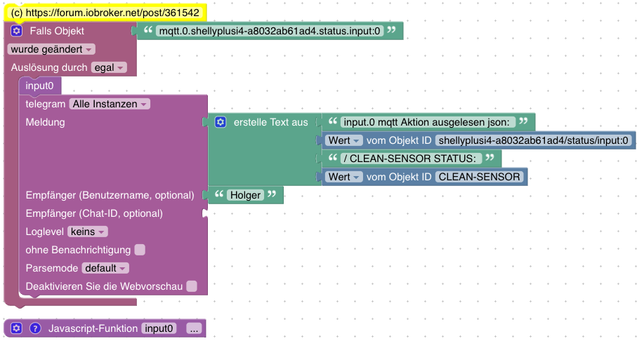Open gear icon on Javascript-Funktion block
This screenshot has height=341, width=644.
(x=16, y=328)
